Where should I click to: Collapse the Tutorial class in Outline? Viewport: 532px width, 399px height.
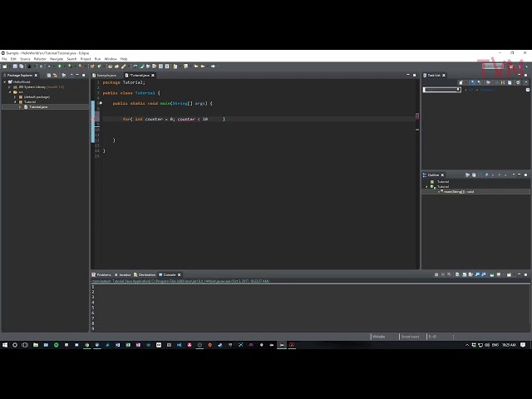click(x=426, y=186)
